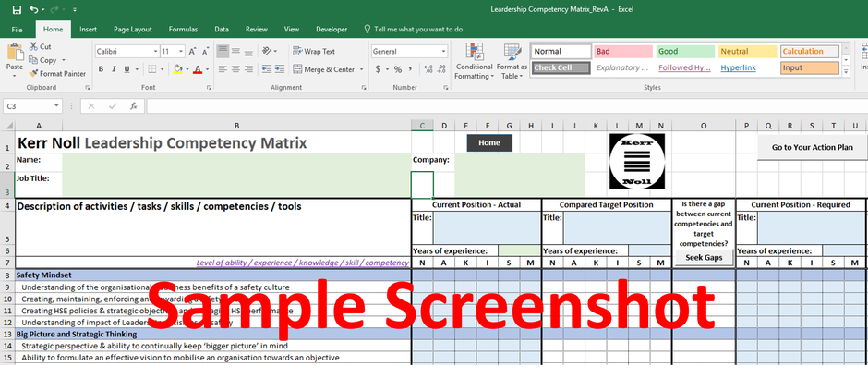
Task: Apply Accounting dollar number format
Action: 378,69
